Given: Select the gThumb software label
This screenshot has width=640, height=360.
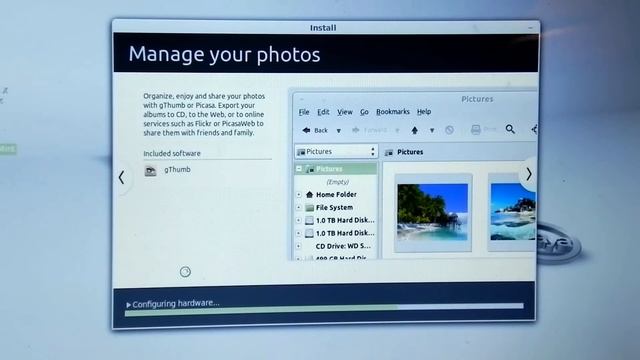Looking at the screenshot, I should tap(177, 169).
